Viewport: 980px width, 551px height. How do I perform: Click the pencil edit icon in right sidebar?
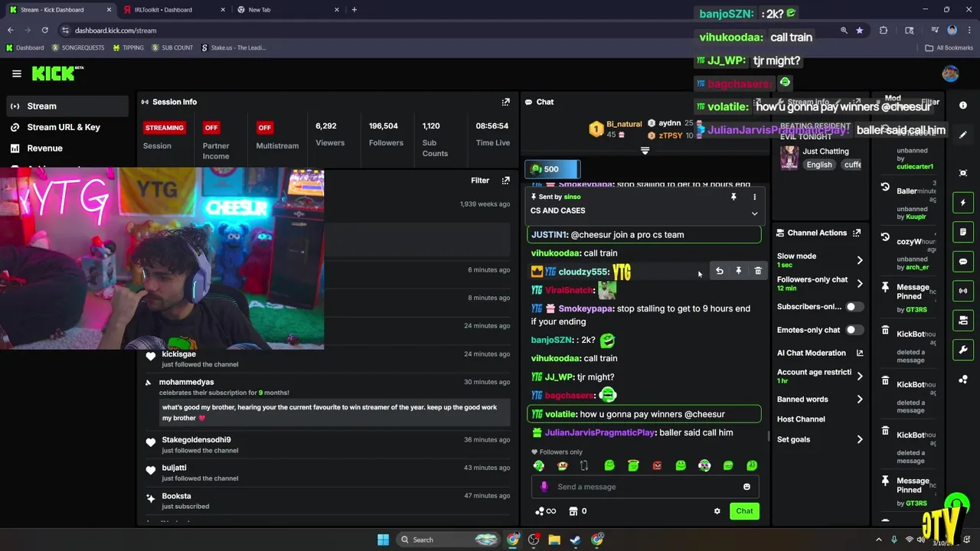point(963,135)
